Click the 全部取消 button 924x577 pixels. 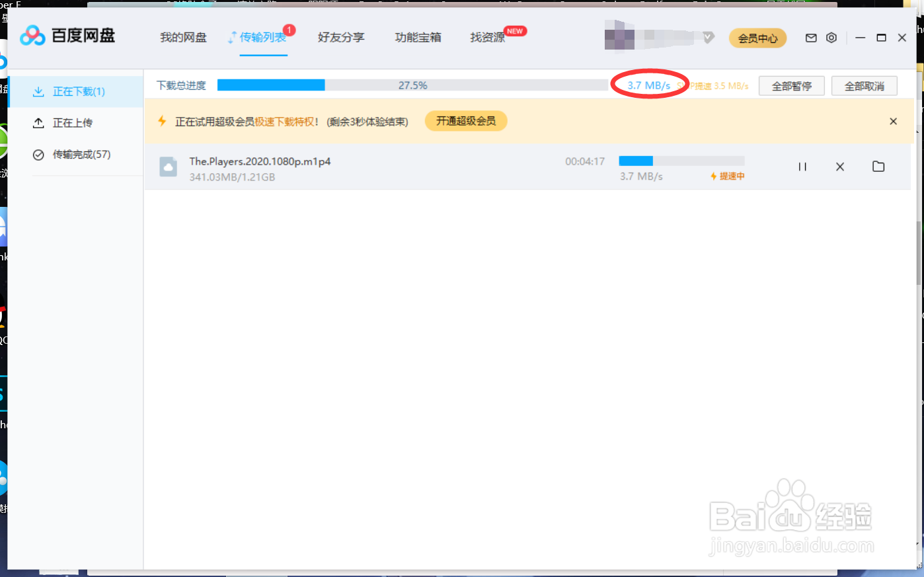click(865, 86)
